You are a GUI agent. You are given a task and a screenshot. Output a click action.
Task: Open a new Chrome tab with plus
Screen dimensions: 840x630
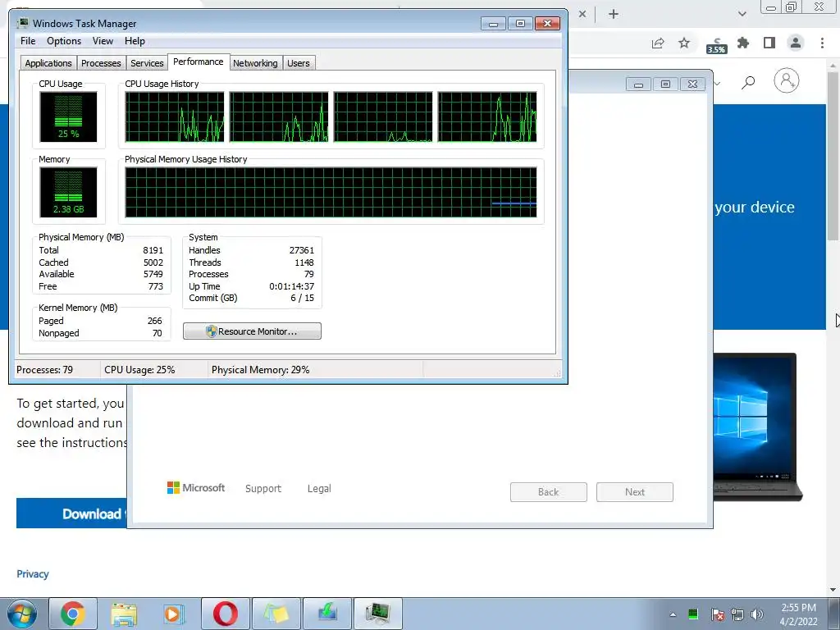tap(614, 14)
